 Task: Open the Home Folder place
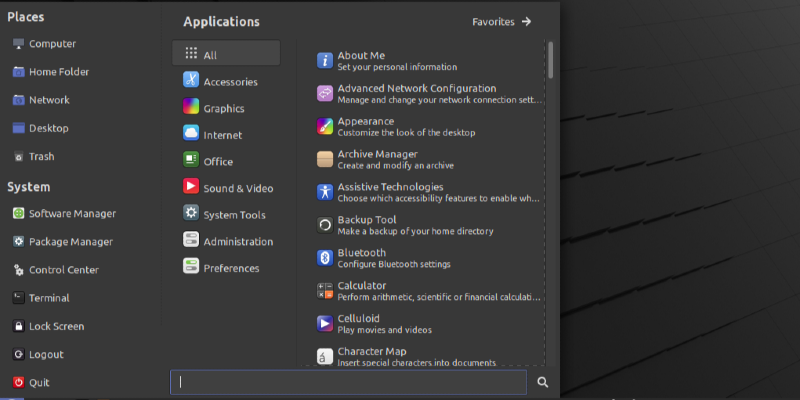pos(58,72)
